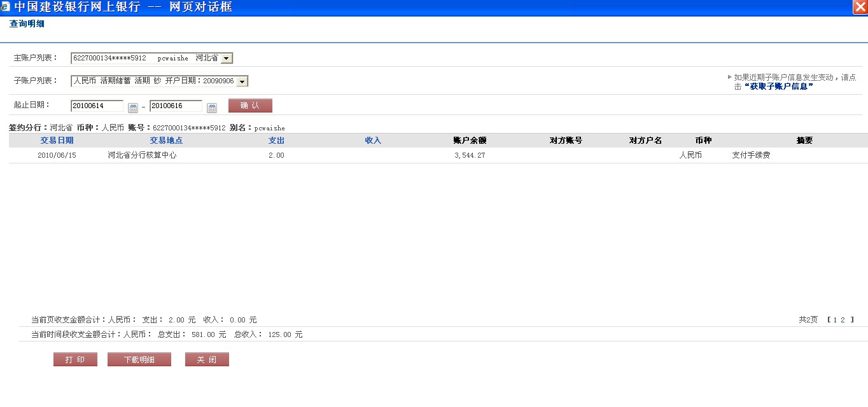Select page 1 in the pagination
Image resolution: width=868 pixels, height=407 pixels.
835,320
